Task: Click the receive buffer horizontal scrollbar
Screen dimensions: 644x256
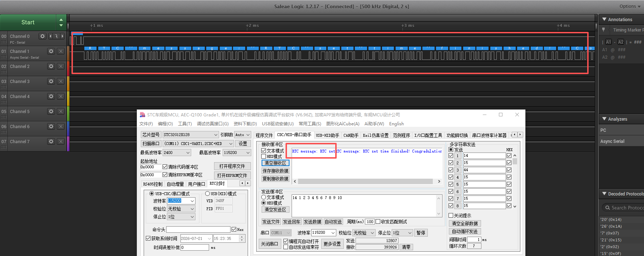Action: pyautogui.click(x=367, y=182)
